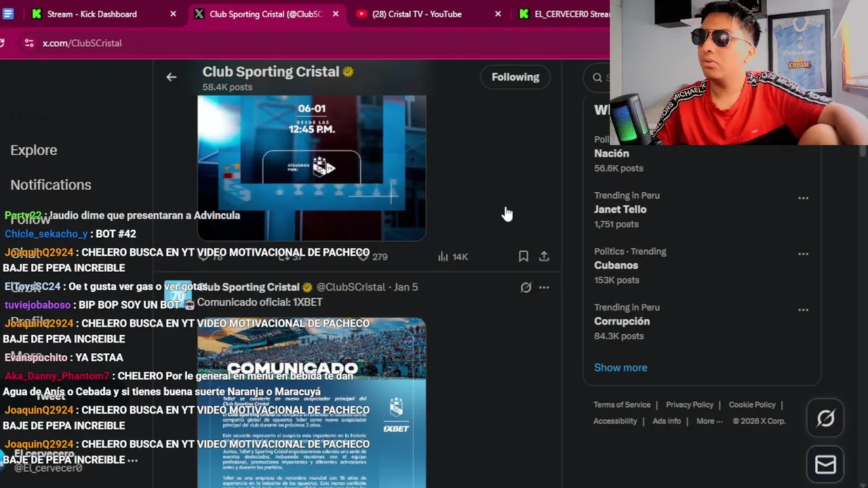Viewport: 868px width, 488px height.
Task: Open Privacy Policy link
Action: tap(690, 405)
